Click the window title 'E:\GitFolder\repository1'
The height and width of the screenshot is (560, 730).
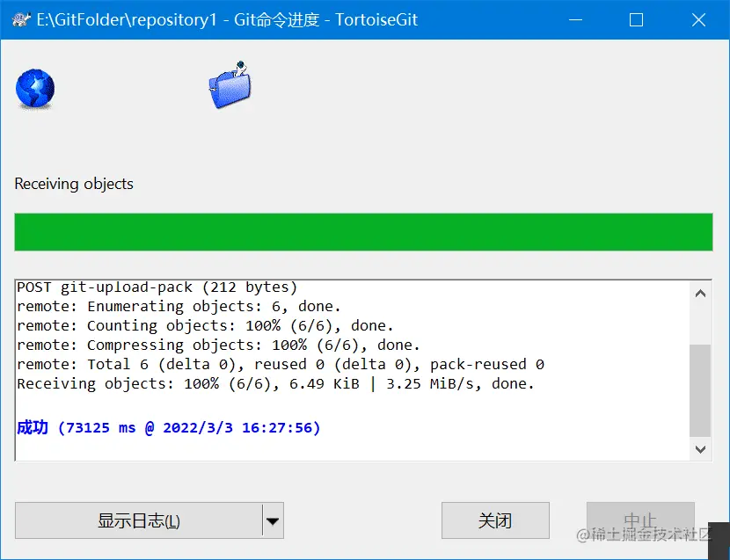[128, 20]
